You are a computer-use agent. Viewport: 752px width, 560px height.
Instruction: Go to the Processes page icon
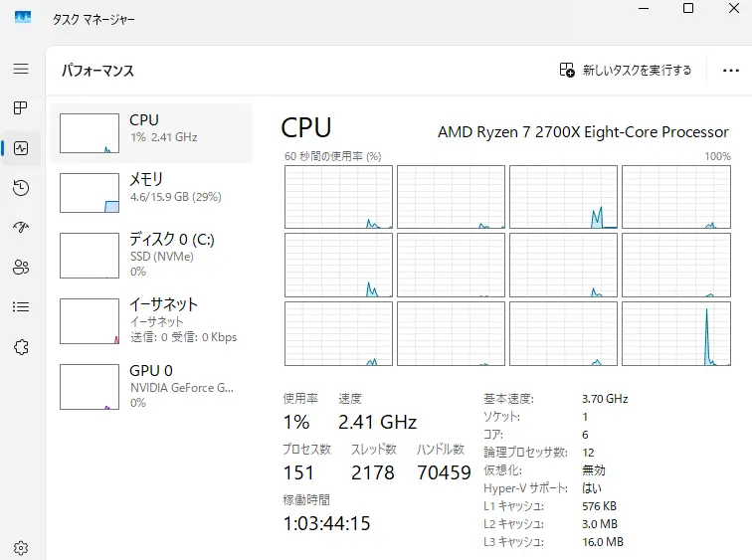(x=21, y=107)
